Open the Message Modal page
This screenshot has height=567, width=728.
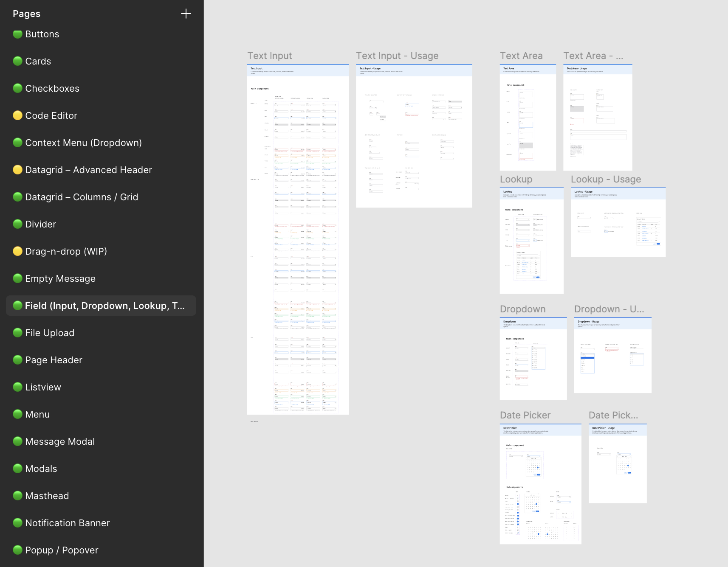click(x=60, y=441)
